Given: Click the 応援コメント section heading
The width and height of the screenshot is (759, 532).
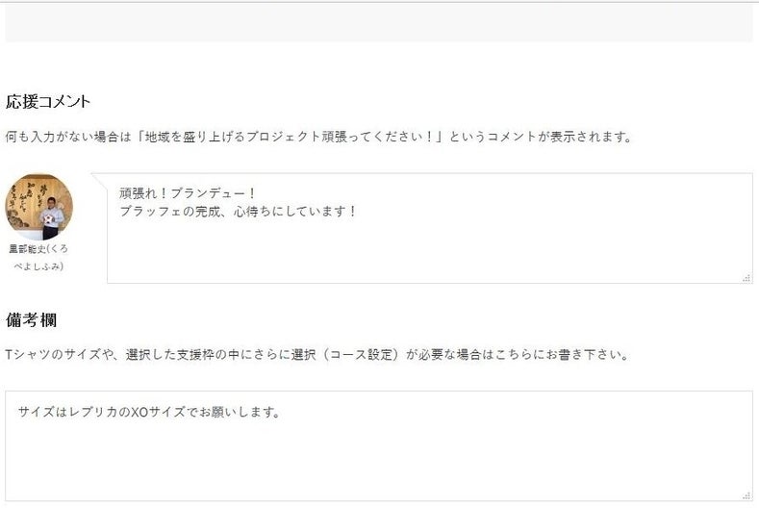Looking at the screenshot, I should [48, 101].
